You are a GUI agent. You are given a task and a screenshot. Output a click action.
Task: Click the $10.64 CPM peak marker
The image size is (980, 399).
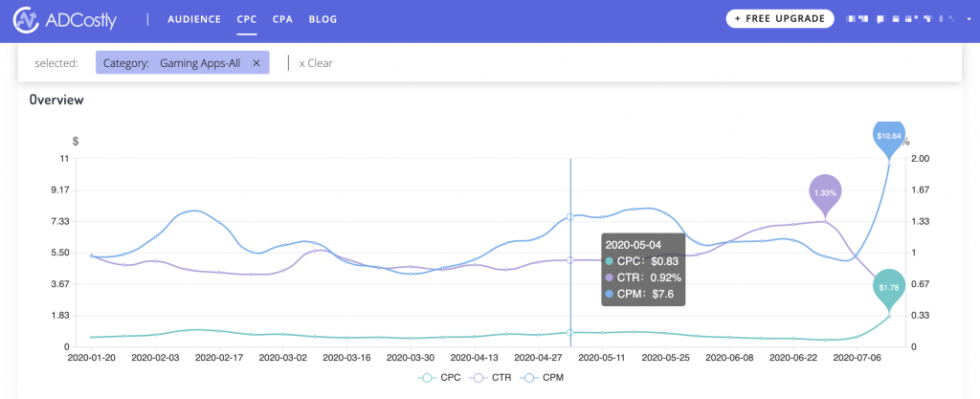coord(888,138)
